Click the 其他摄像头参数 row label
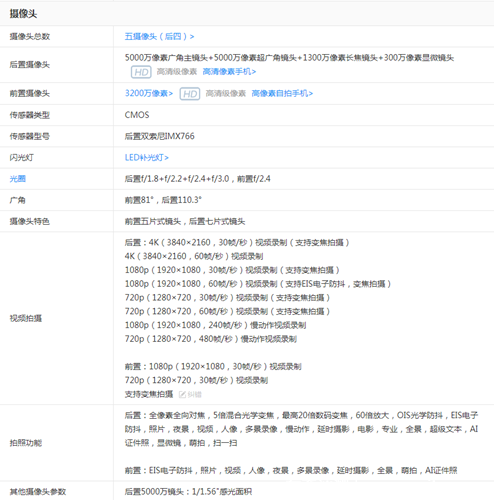The width and height of the screenshot is (494, 500). pos(38,492)
